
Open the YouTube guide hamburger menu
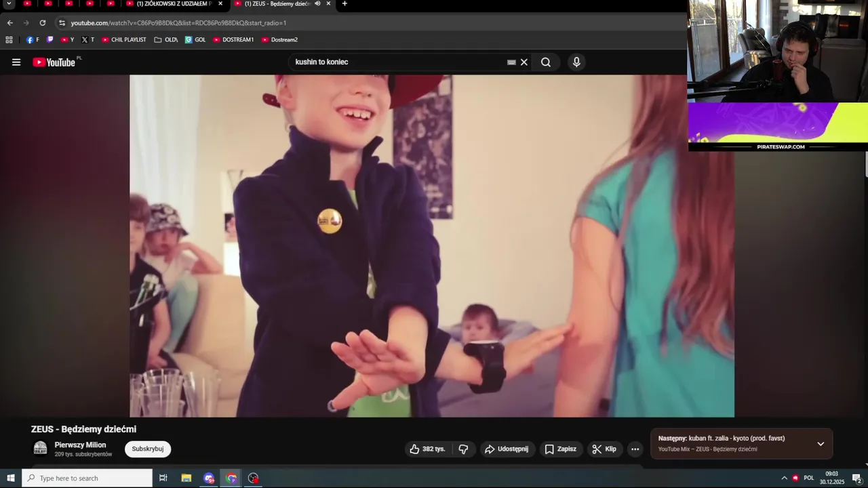pyautogui.click(x=16, y=62)
